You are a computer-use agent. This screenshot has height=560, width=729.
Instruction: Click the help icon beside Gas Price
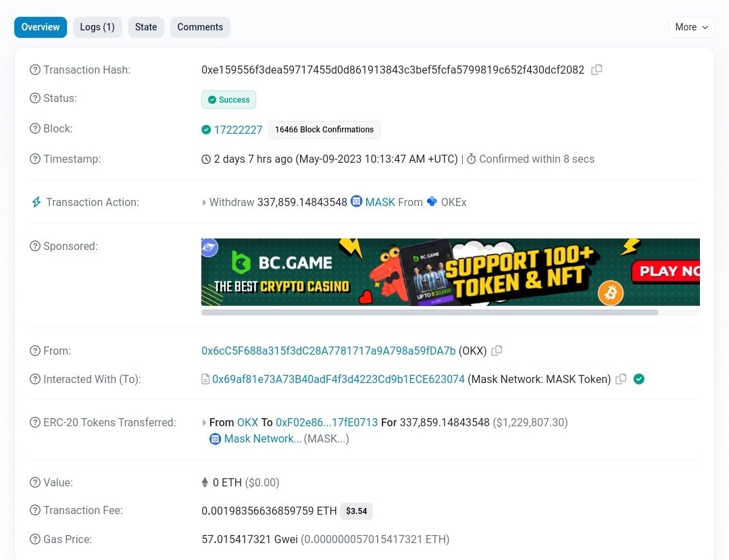(x=35, y=539)
